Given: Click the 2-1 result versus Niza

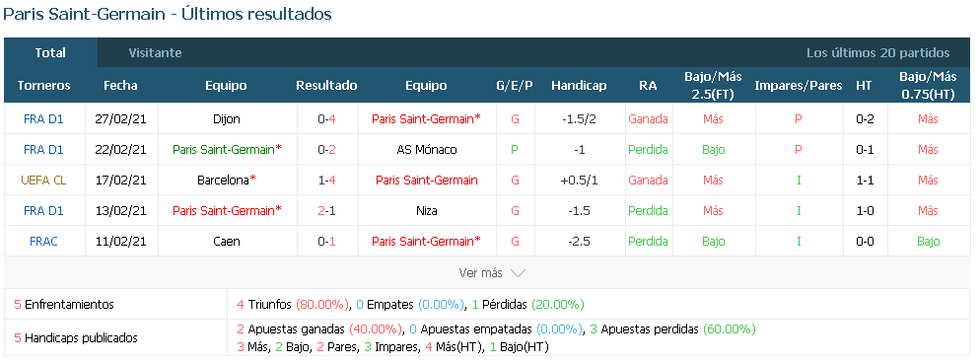Looking at the screenshot, I should point(326,211).
